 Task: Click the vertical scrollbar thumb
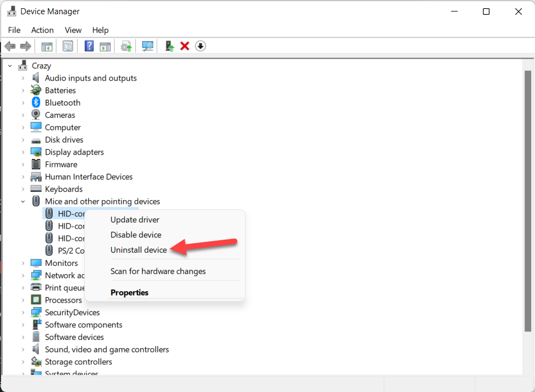coord(528,200)
